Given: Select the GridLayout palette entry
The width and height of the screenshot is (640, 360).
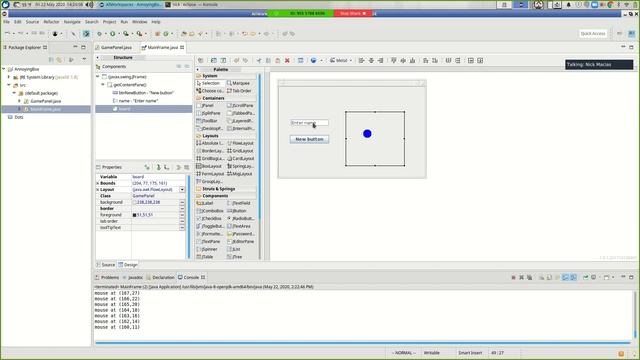Looking at the screenshot, I should point(240,151).
